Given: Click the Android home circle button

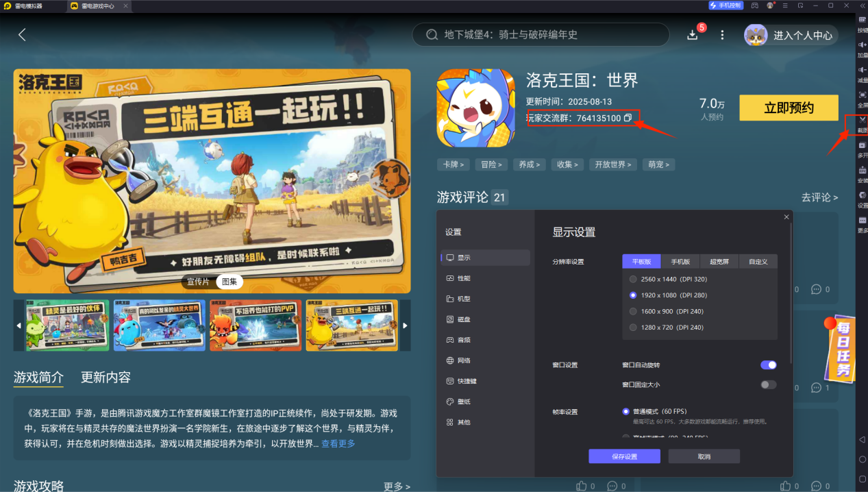Looking at the screenshot, I should [862, 459].
